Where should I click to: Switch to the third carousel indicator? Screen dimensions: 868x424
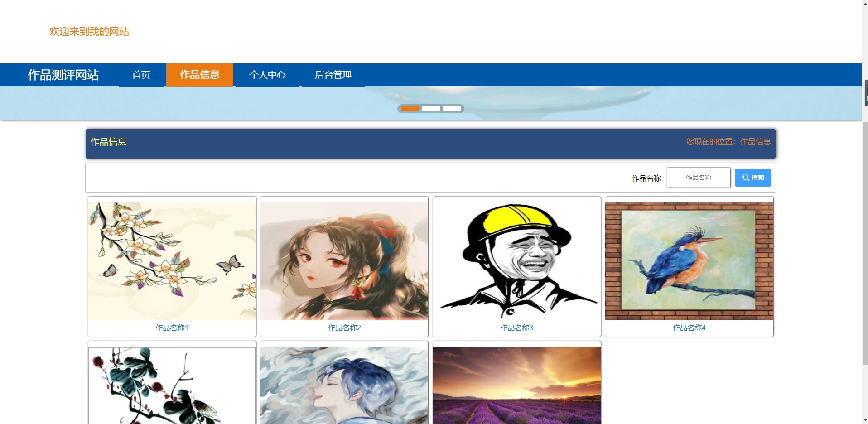pos(452,109)
